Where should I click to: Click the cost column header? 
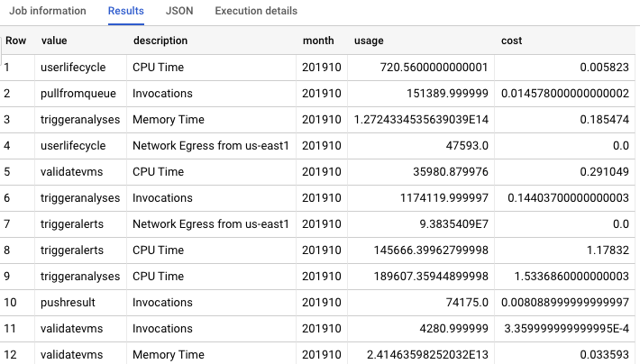(511, 41)
